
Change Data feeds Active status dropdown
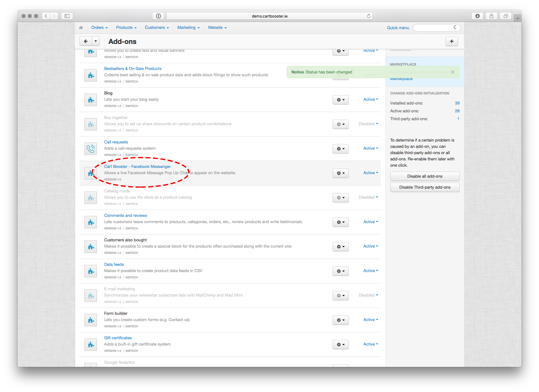point(371,271)
